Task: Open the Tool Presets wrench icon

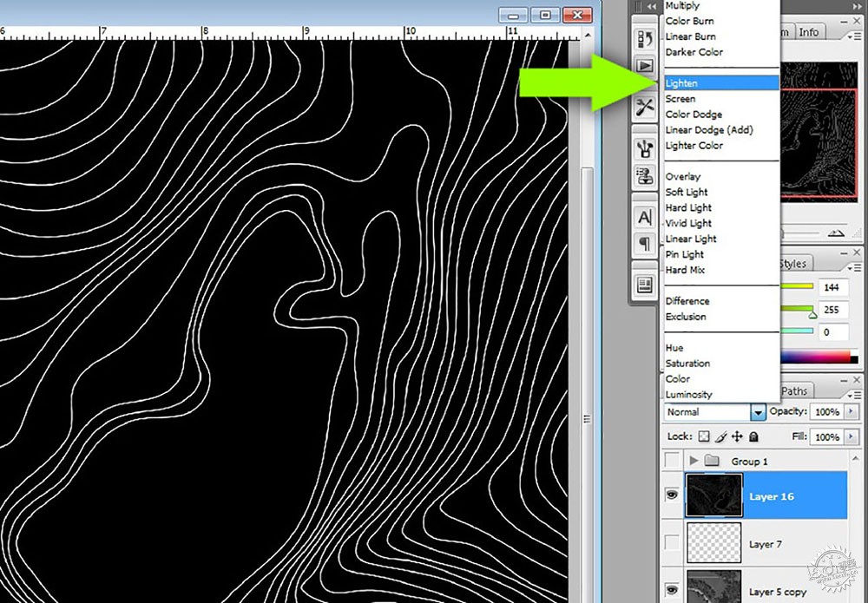Action: (645, 107)
